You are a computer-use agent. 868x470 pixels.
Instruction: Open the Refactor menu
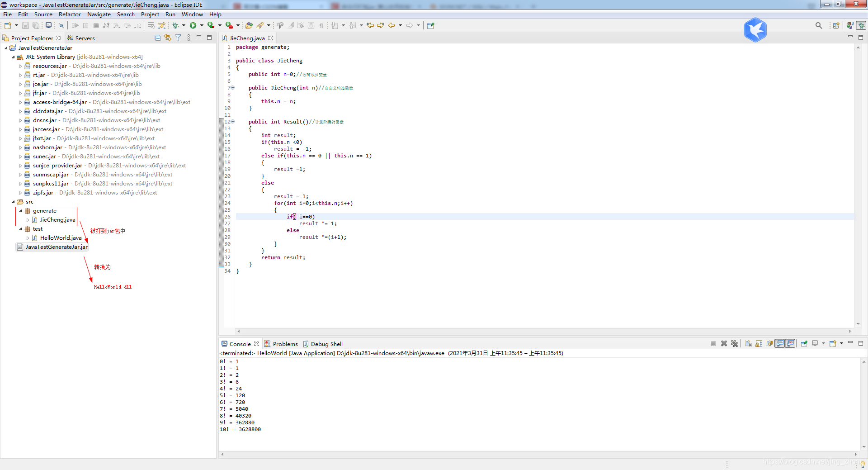70,14
